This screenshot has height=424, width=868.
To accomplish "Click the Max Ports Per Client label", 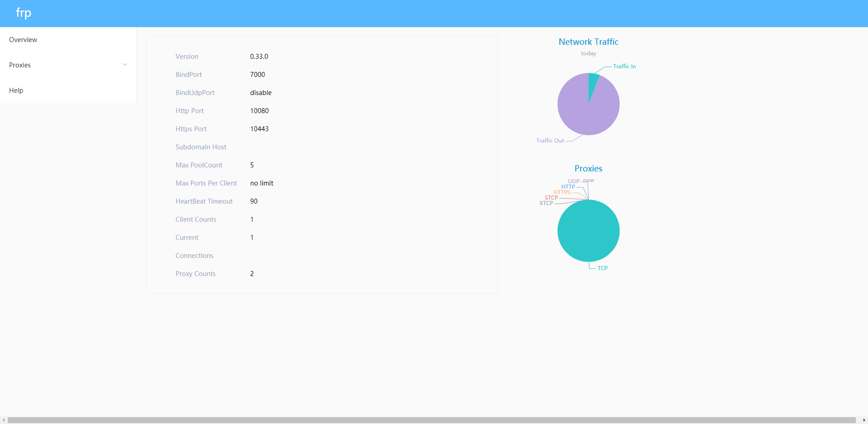I will coord(206,183).
